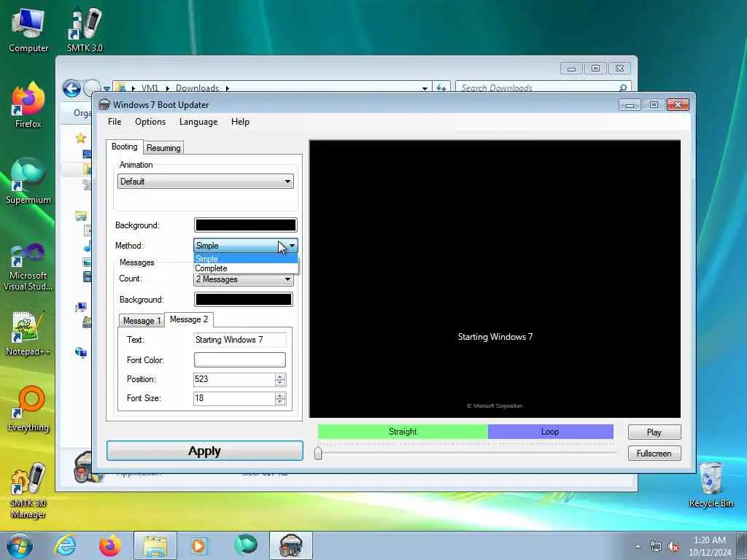Launch Firefox from the desktop icon

pos(28,106)
